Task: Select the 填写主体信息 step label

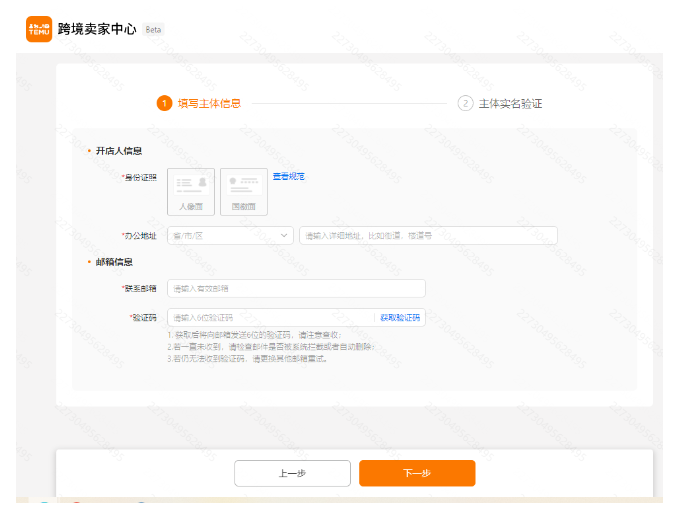Action: (209, 103)
